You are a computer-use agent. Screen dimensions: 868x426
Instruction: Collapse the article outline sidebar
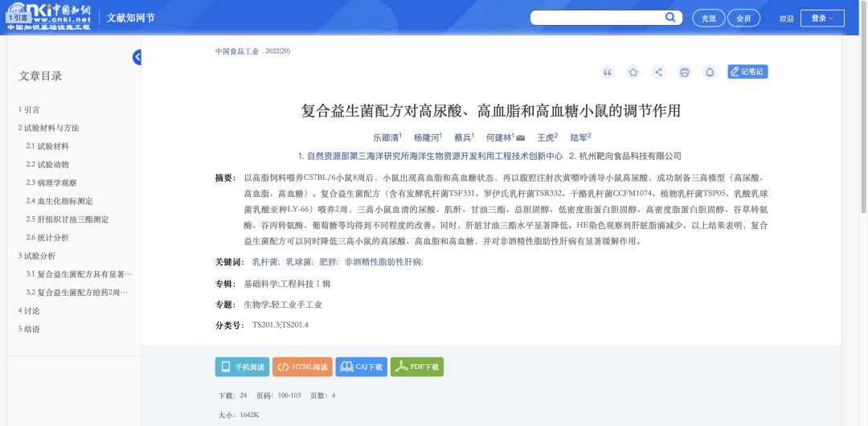tap(137, 57)
